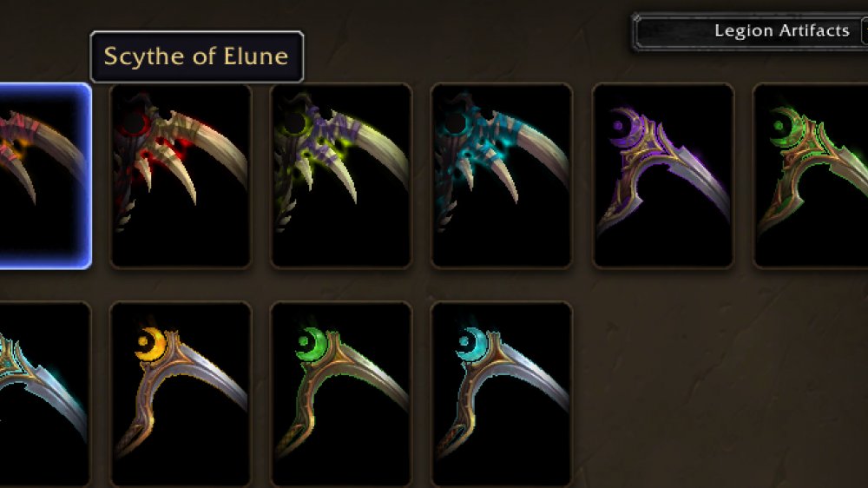Select the red glowing clawed scythe appearance
This screenshot has width=868, height=488.
click(181, 176)
